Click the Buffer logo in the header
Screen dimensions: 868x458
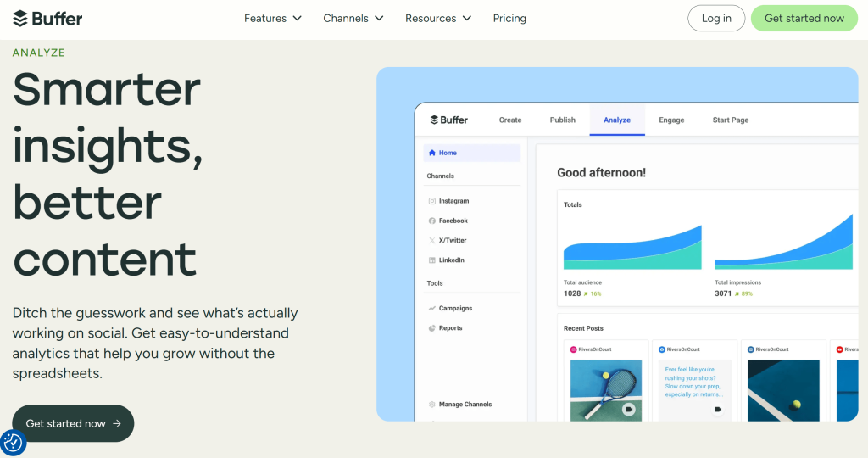pos(47,19)
